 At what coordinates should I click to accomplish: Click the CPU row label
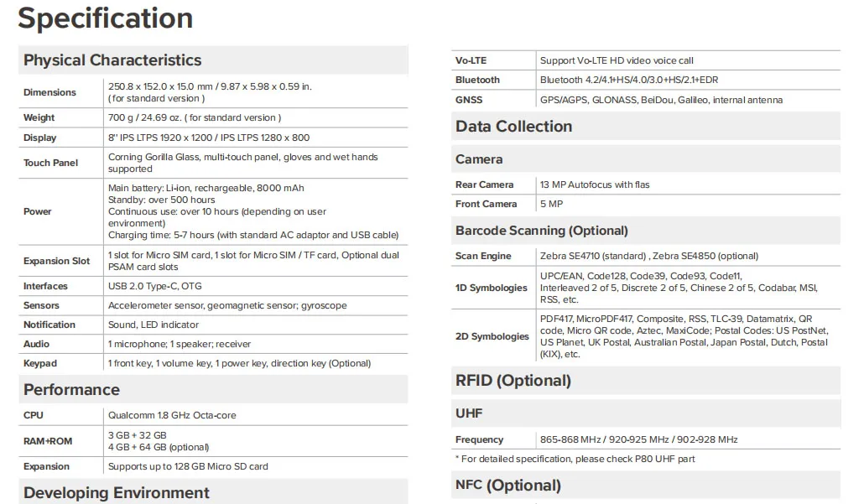(x=33, y=415)
